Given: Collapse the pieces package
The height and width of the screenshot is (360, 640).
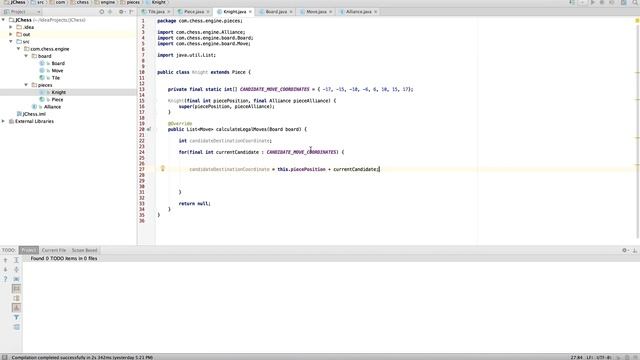Looking at the screenshot, I should click(x=26, y=85).
